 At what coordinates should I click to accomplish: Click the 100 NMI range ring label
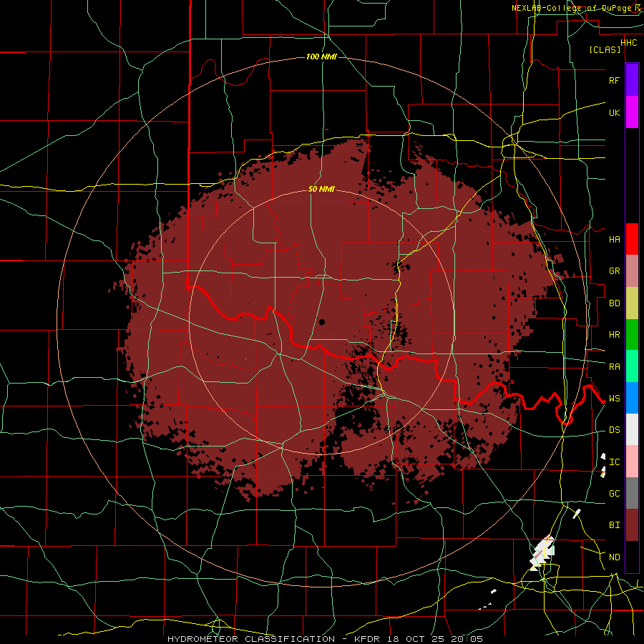[x=321, y=57]
